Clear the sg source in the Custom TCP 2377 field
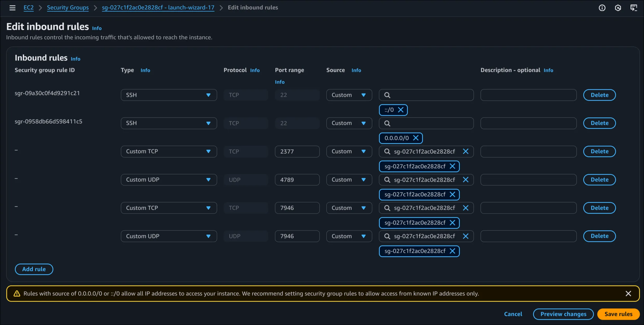The height and width of the screenshot is (325, 644). [x=466, y=151]
